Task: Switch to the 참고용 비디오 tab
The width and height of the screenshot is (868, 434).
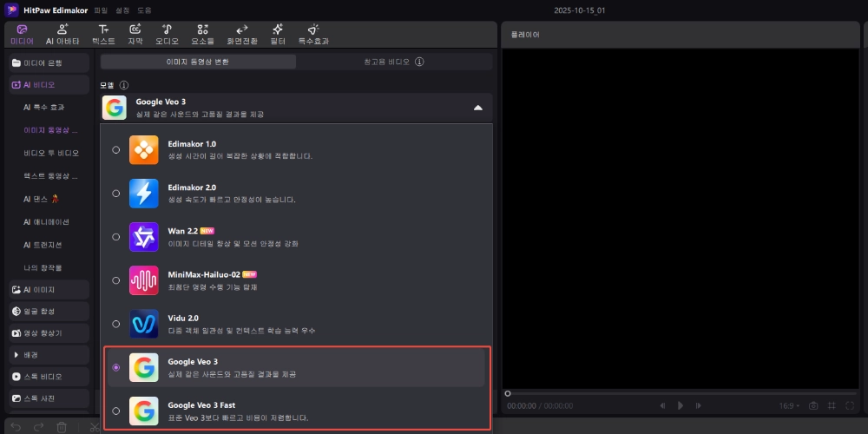Action: (395, 62)
